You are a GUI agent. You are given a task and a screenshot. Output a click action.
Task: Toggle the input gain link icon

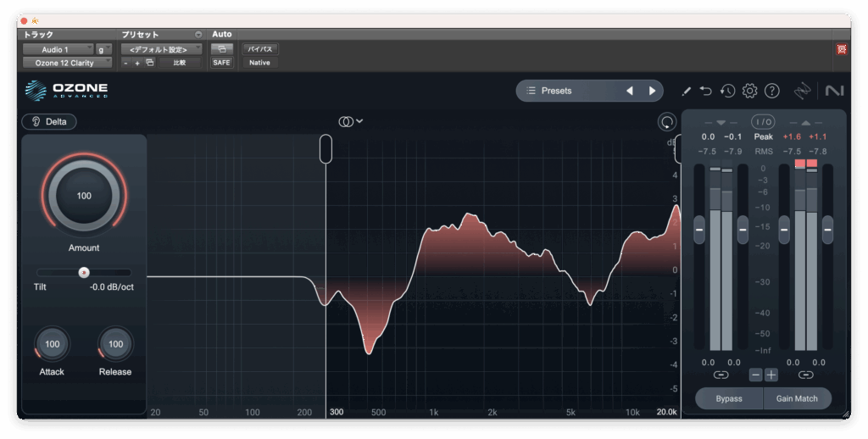721,375
